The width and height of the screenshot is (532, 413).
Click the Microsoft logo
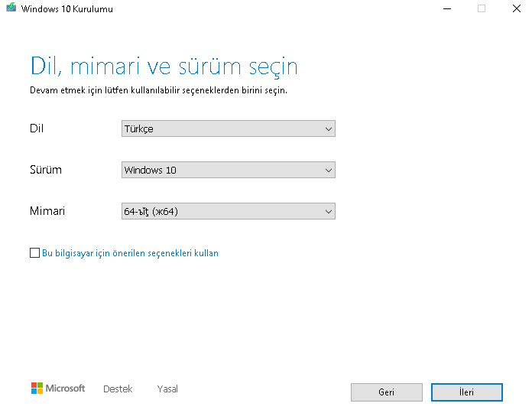tap(58, 389)
